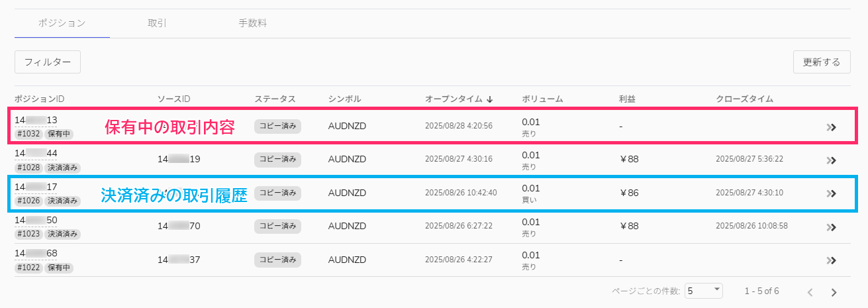Click the フィルター button
This screenshot has width=868, height=308.
click(48, 62)
